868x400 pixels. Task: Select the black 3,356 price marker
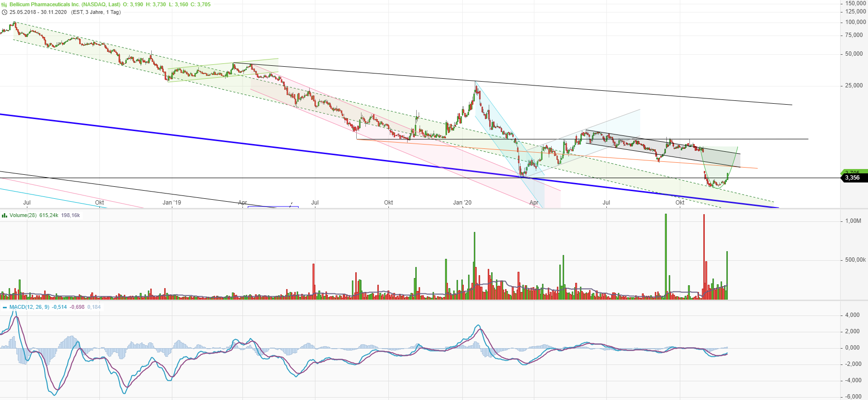[x=854, y=178]
